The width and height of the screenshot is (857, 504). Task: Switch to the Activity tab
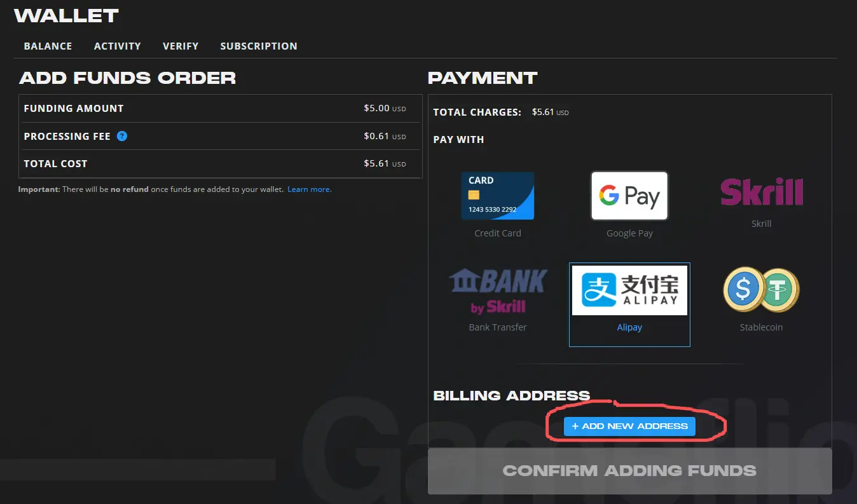click(x=118, y=46)
